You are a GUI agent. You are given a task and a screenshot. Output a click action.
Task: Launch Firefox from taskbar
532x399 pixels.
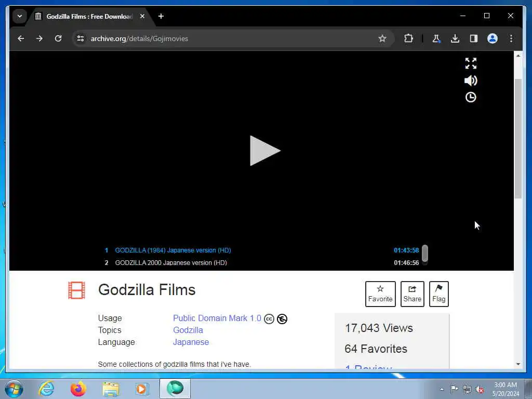tap(78, 389)
